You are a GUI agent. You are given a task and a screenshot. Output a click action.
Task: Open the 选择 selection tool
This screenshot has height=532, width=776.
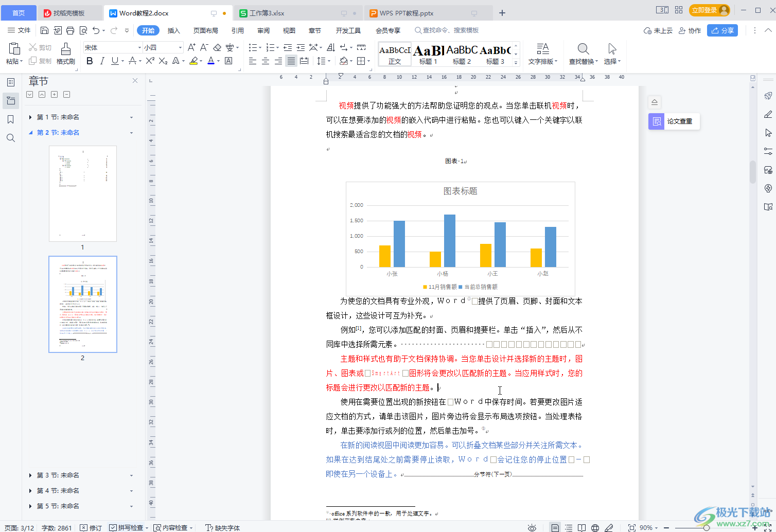pyautogui.click(x=612, y=54)
